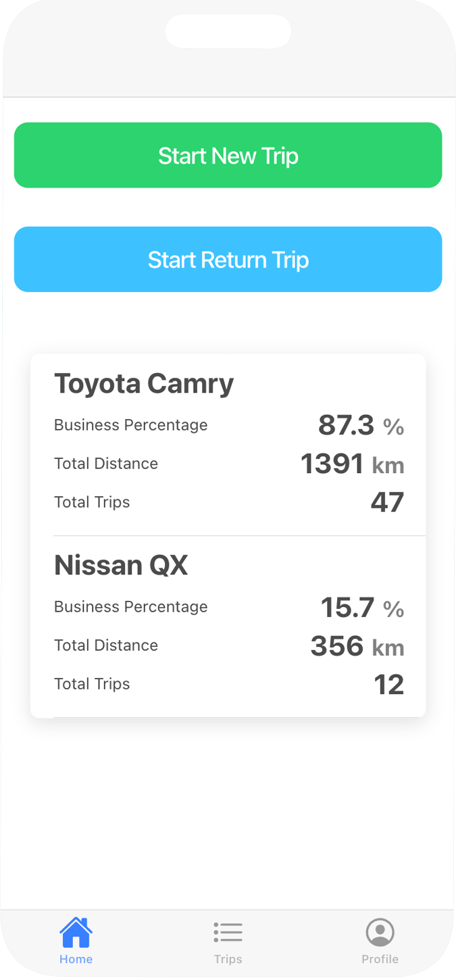Switch to the Trips tab label
456x980 pixels.
(228, 959)
